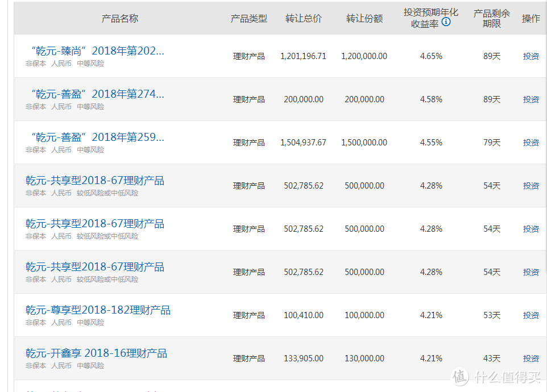Sort by the 转让份额 column header

click(x=364, y=18)
